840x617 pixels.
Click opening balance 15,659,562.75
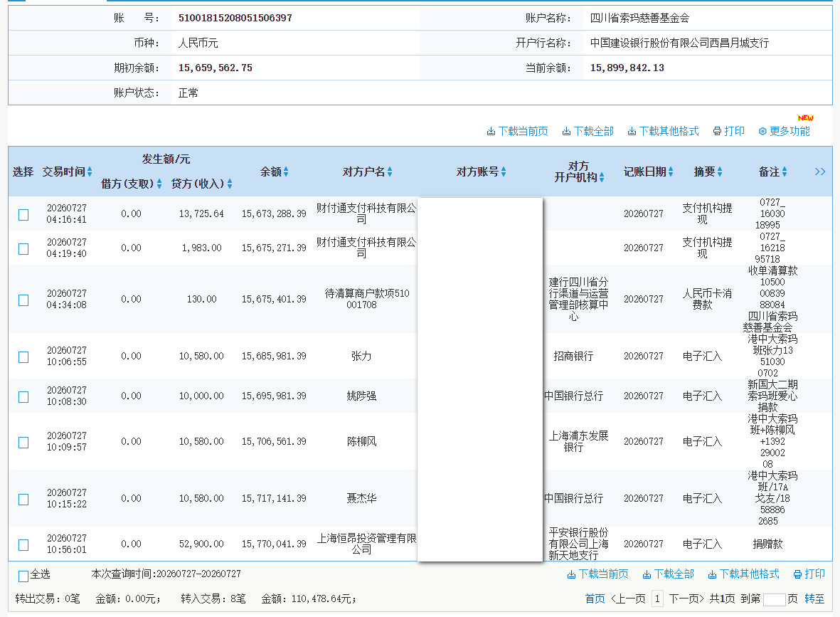click(216, 68)
